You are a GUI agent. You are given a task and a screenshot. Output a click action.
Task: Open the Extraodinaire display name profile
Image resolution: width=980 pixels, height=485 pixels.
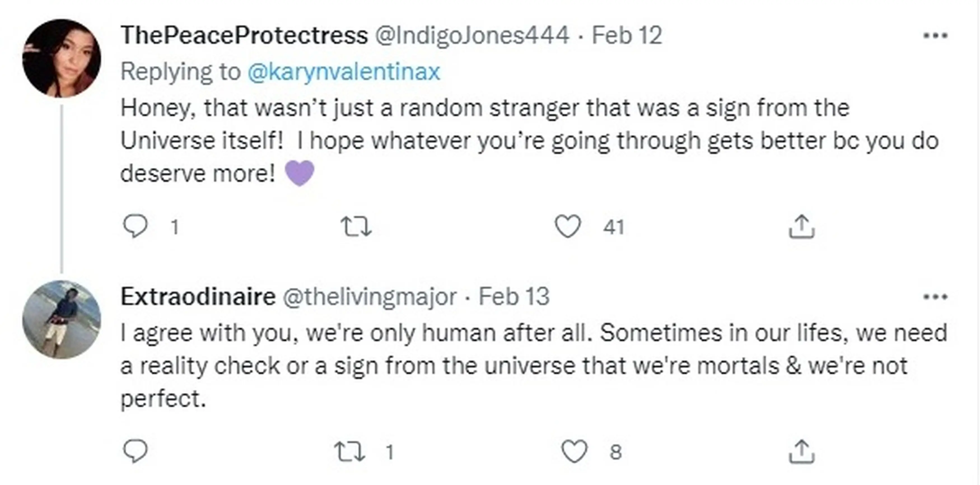click(198, 297)
